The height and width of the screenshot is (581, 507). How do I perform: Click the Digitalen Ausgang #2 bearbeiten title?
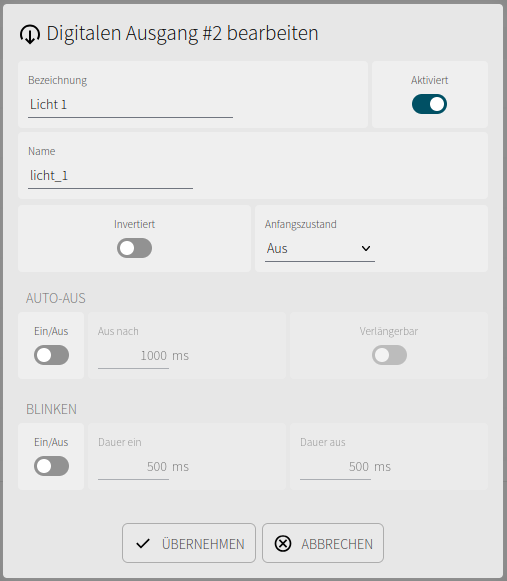coord(182,33)
